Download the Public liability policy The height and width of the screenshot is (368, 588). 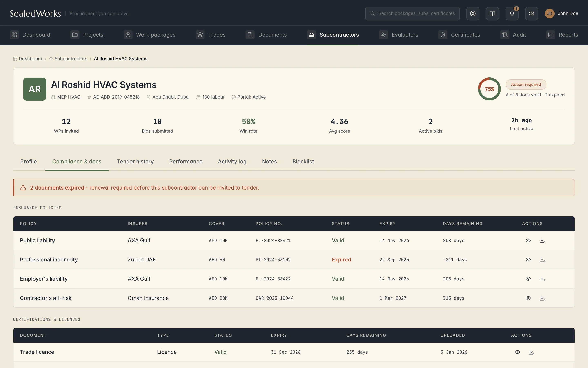pos(542,240)
